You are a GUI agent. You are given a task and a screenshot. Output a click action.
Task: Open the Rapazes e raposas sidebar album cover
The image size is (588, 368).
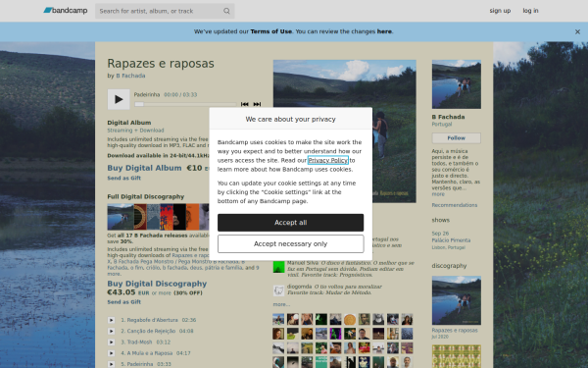457,300
